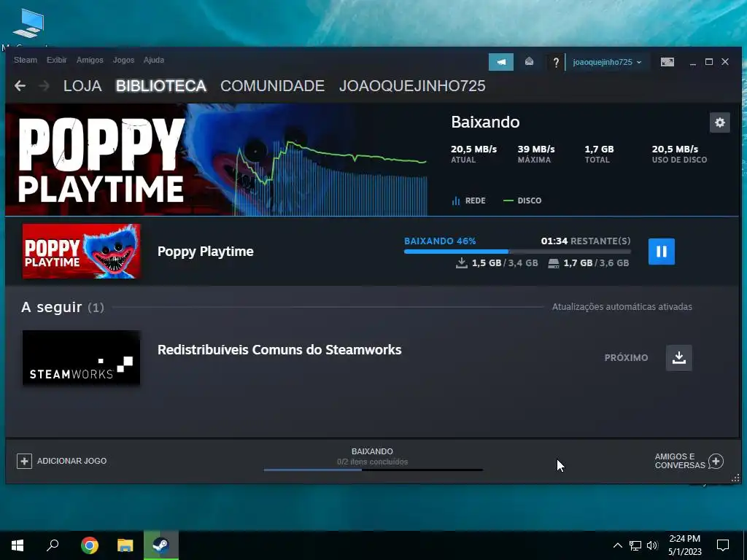
Task: Open the Steam announcements megaphone icon
Action: click(x=500, y=62)
